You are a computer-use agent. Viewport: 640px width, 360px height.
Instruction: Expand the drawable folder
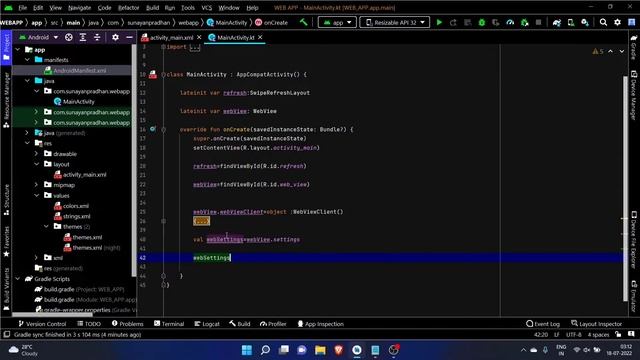point(36,153)
